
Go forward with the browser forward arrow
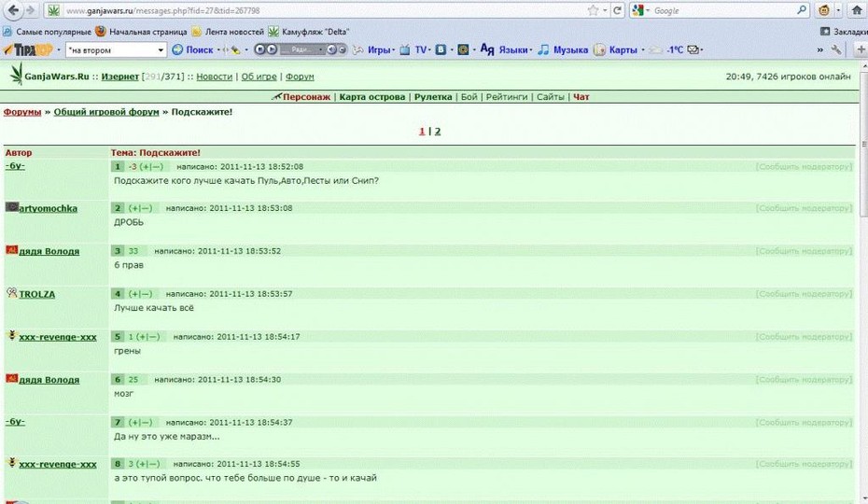tap(31, 10)
